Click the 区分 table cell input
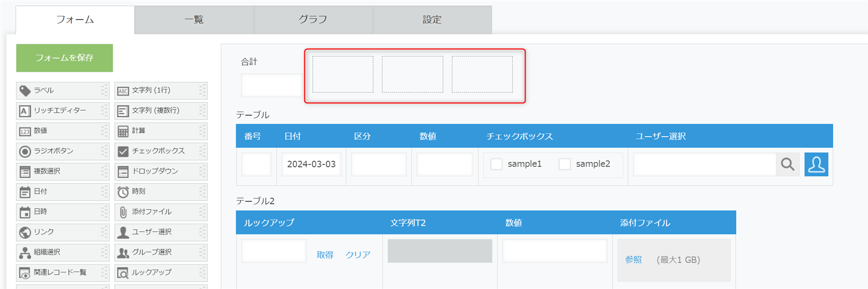Viewport: 868px width, 289px height. (379, 164)
